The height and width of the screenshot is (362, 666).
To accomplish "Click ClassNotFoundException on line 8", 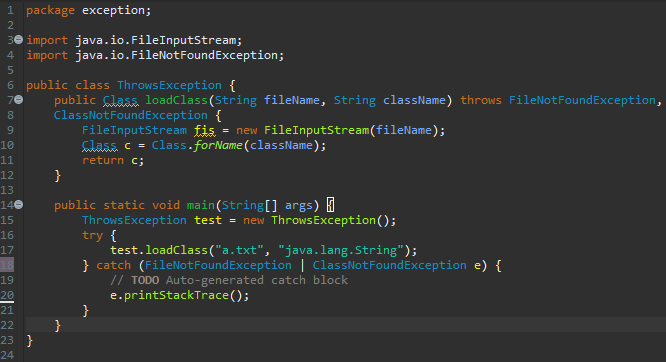I will 130,115.
